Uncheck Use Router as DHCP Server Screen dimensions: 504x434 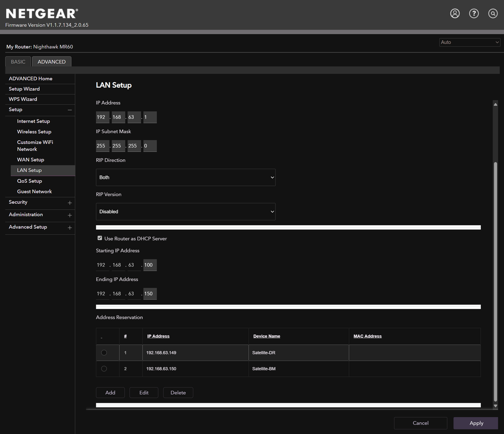[x=100, y=238]
